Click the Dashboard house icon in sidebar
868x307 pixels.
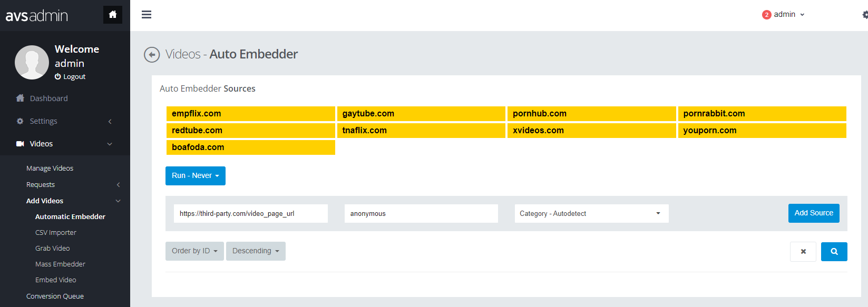[x=20, y=98]
